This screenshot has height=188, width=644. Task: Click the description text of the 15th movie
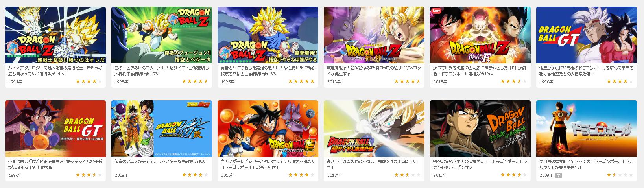tap(161, 70)
